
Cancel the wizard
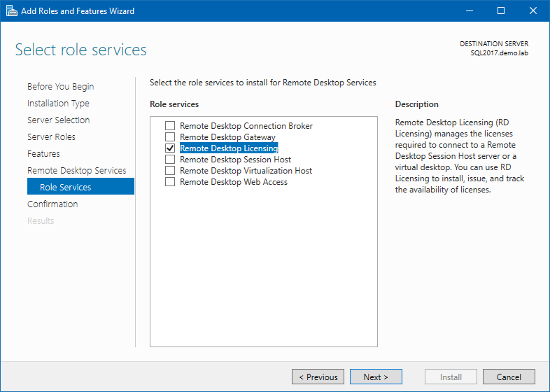click(x=509, y=377)
